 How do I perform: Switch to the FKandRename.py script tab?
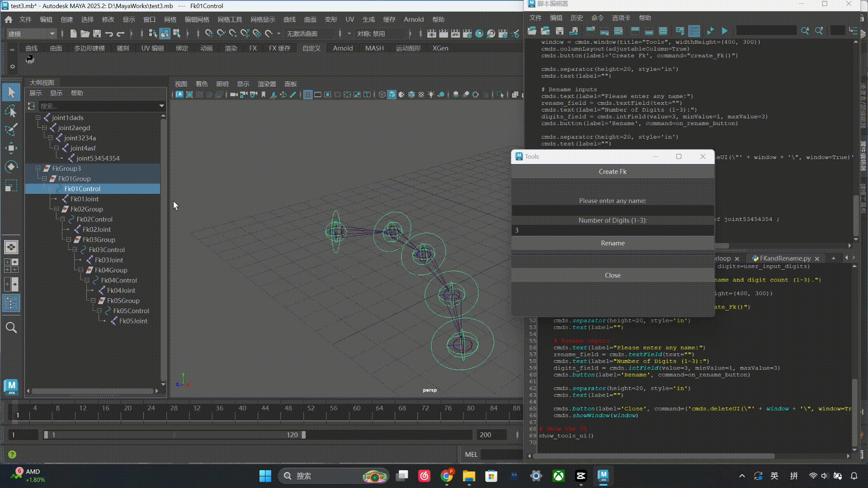click(785, 258)
